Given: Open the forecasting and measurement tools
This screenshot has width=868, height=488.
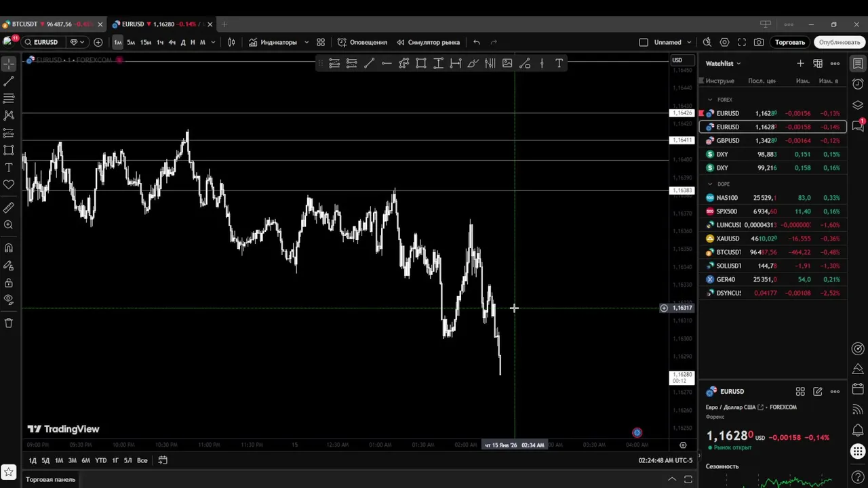Looking at the screenshot, I should (9, 133).
